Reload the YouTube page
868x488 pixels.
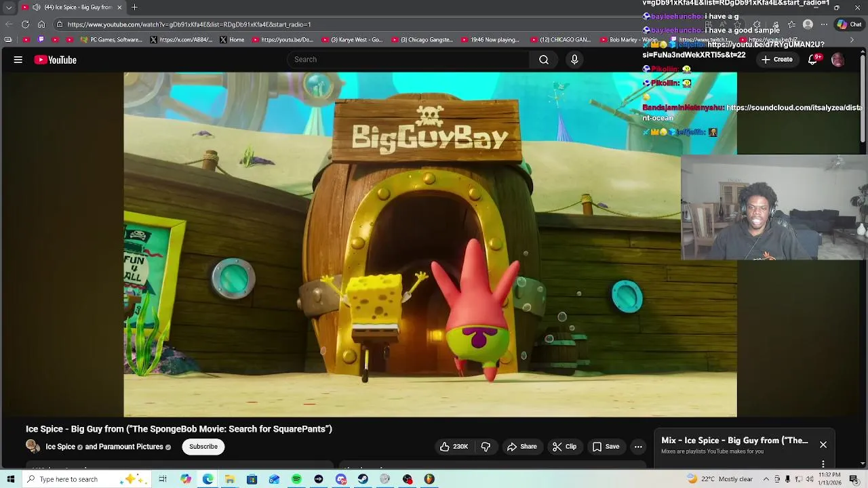[x=25, y=24]
